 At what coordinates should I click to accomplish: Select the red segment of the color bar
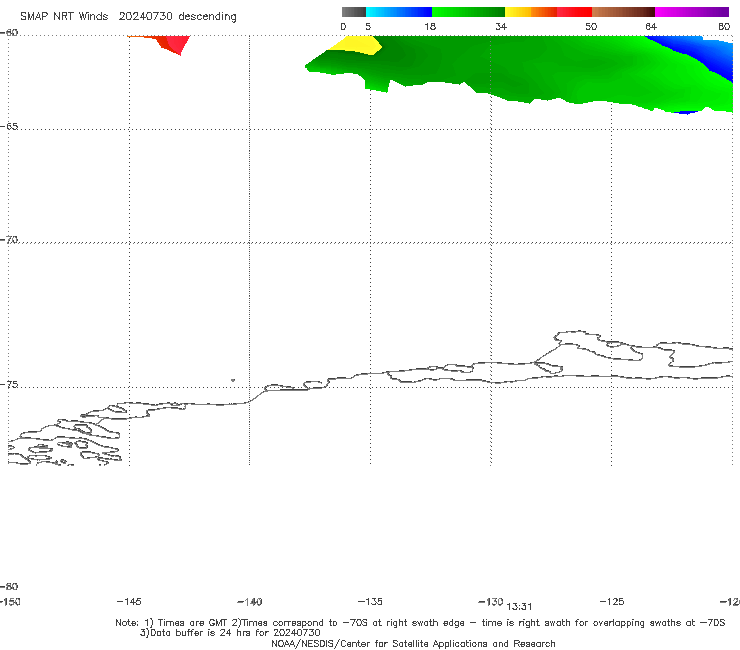click(574, 12)
